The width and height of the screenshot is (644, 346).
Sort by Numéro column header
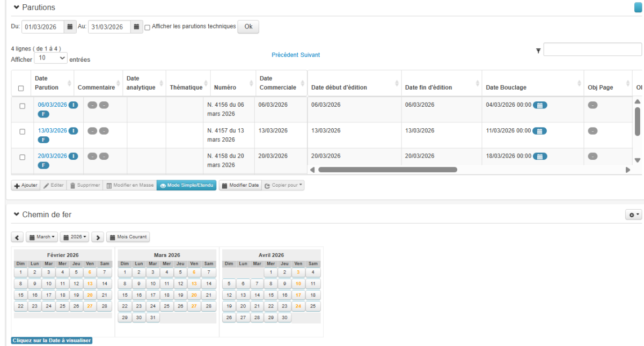tap(233, 84)
